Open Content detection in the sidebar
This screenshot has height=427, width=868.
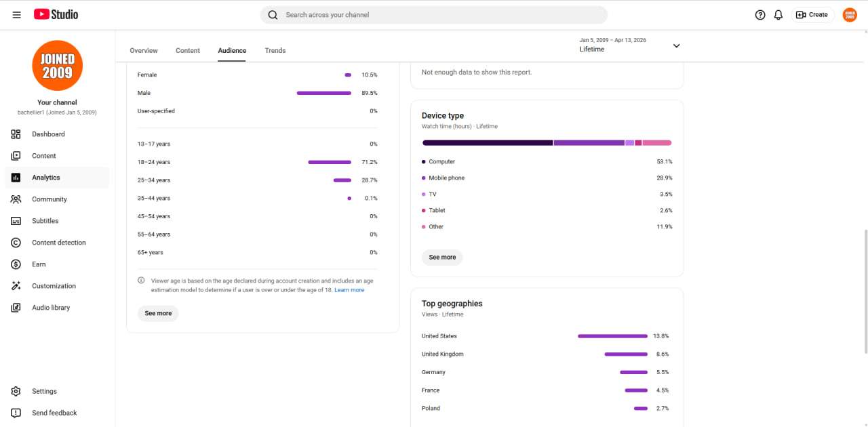(x=58, y=243)
